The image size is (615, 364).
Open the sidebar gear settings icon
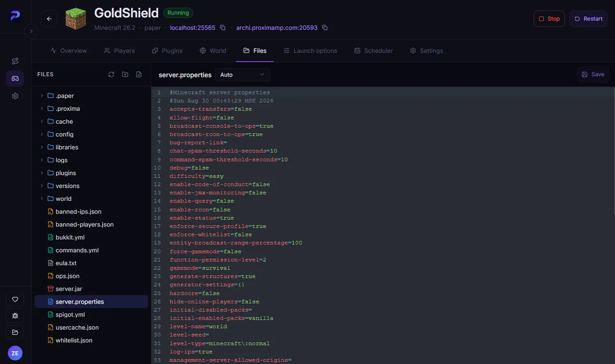(x=15, y=96)
